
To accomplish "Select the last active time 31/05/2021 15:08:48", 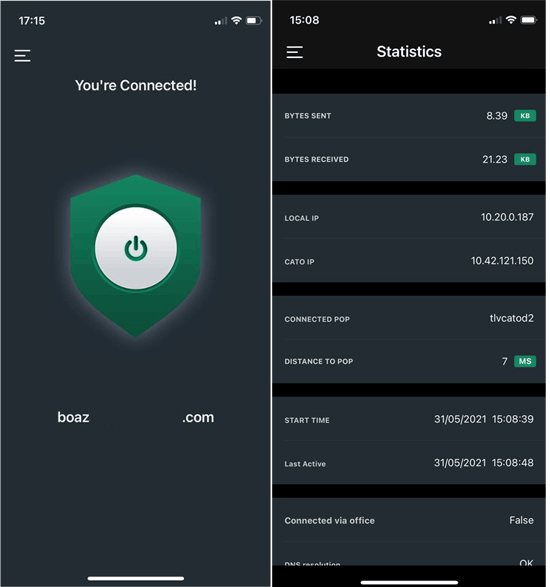I will [x=484, y=463].
